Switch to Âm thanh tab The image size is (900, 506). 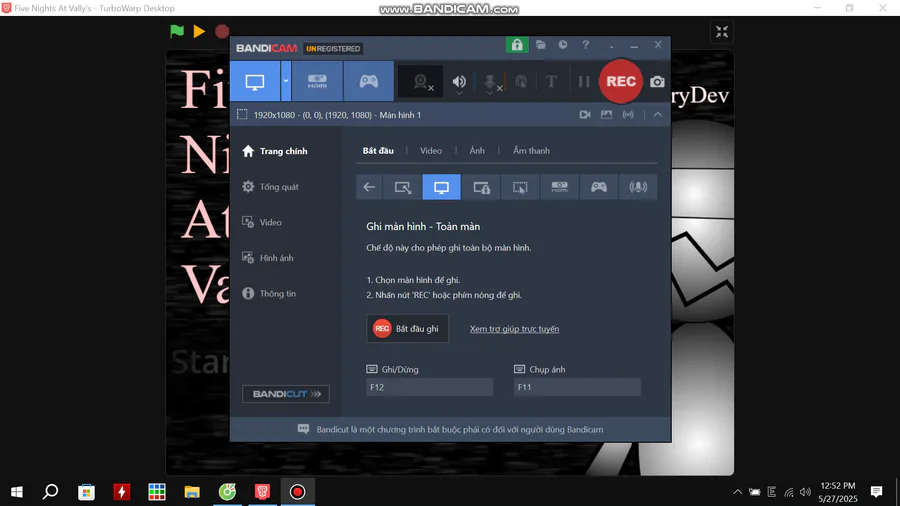pyautogui.click(x=531, y=150)
